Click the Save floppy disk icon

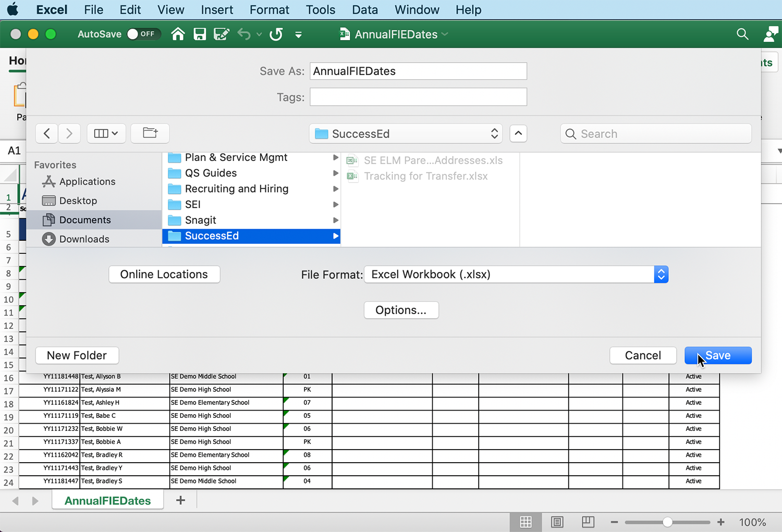200,34
